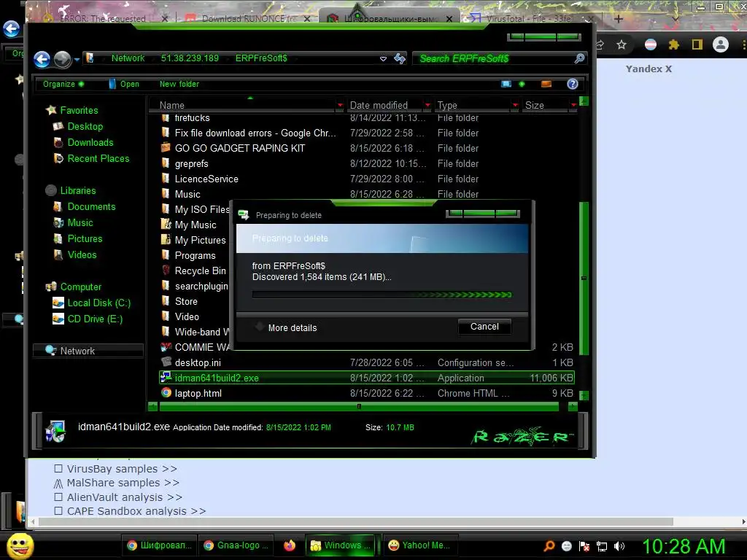Click the Explorer vertical scrollbar thumb
The width and height of the screenshot is (747, 560).
(x=584, y=278)
